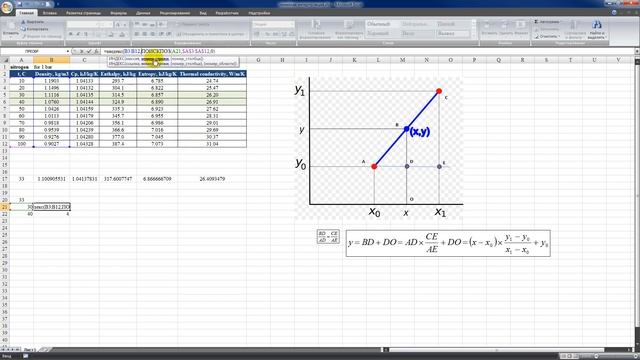Switch to Разметка страницы ribbon tab
This screenshot has width=640, height=360.
(83, 13)
